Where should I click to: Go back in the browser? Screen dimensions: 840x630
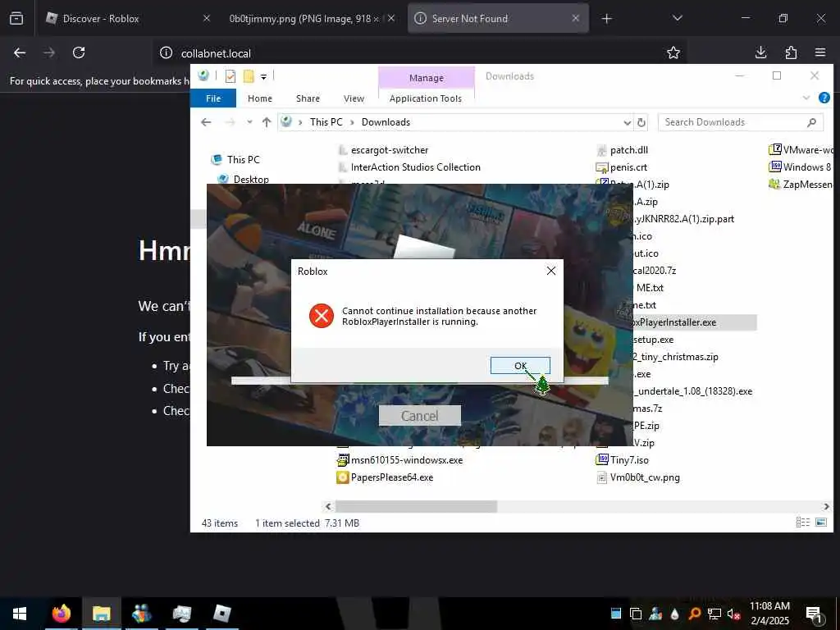(x=20, y=52)
